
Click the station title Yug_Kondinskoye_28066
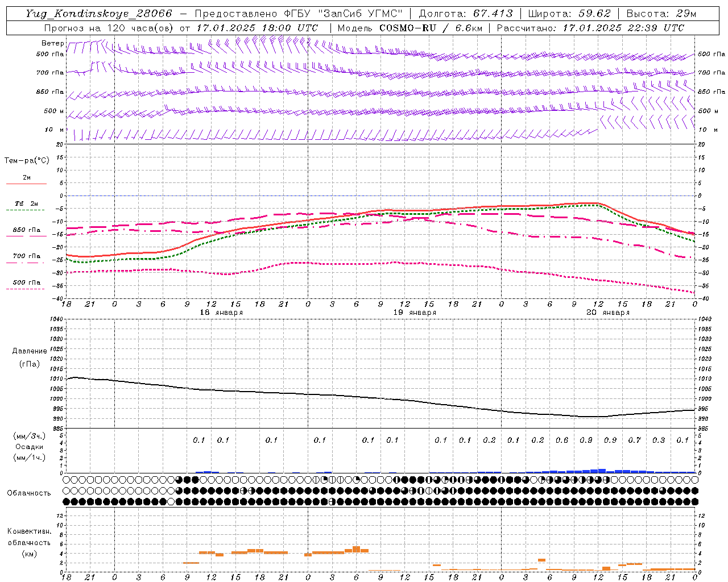[98, 14]
